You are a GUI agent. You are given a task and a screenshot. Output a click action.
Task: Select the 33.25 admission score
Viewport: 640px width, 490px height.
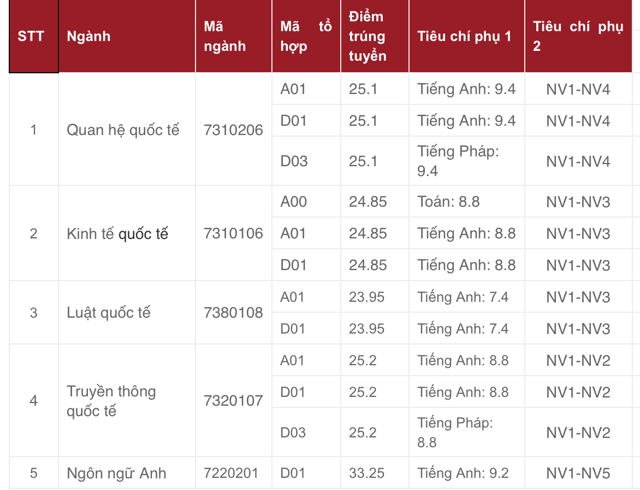[x=368, y=473]
